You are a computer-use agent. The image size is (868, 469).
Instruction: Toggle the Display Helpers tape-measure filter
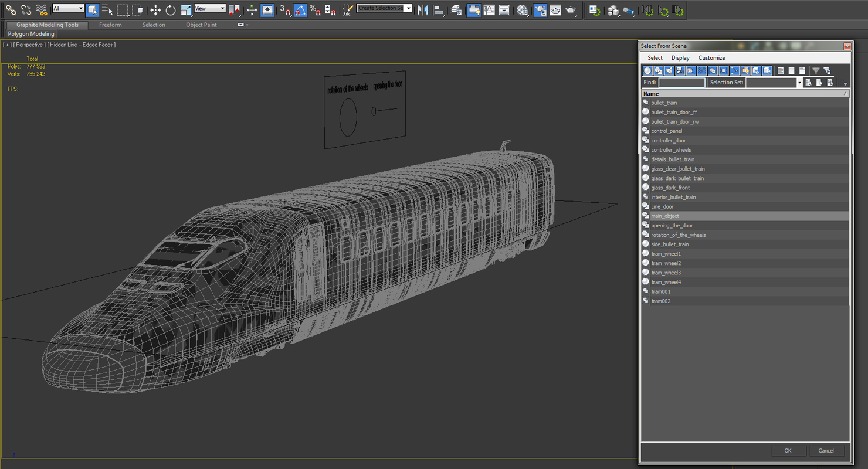tap(691, 71)
